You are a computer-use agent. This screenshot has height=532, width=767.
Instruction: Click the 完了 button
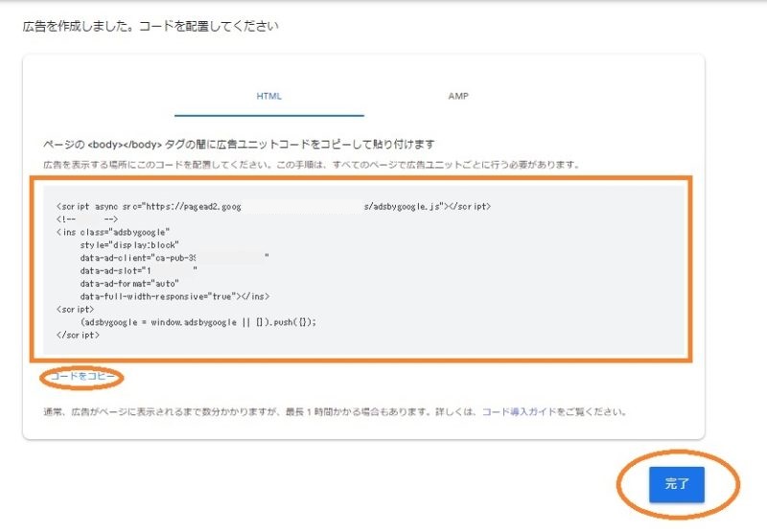677,484
